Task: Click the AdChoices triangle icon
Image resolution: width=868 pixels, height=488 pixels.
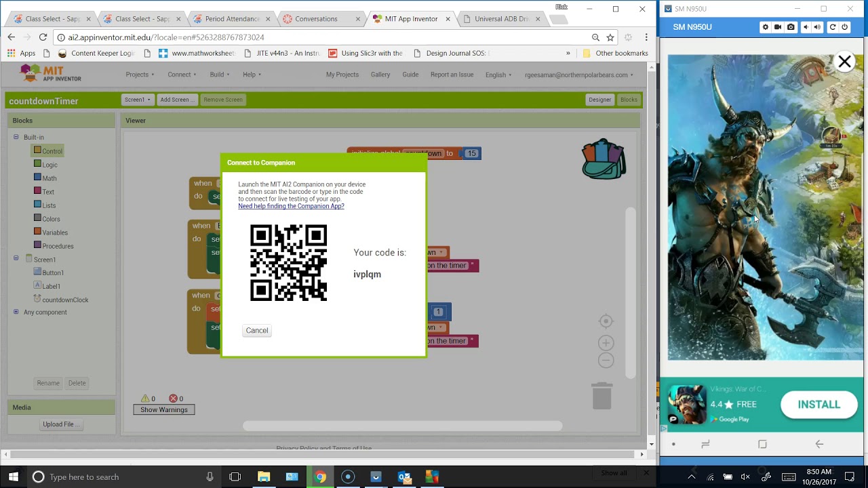Action: pyautogui.click(x=664, y=428)
